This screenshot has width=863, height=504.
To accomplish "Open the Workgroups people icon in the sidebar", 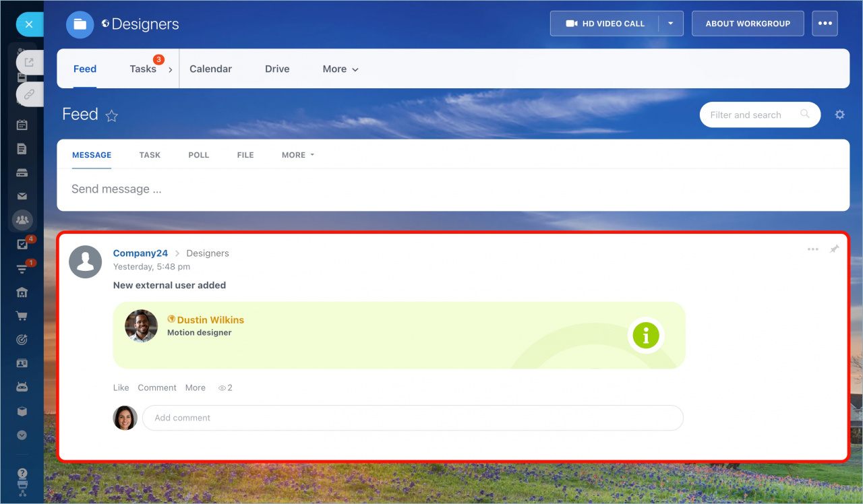I will (x=22, y=220).
